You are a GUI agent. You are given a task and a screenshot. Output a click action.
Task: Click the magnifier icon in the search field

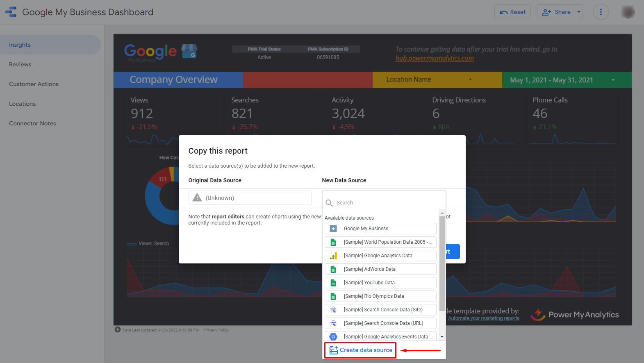(x=329, y=203)
